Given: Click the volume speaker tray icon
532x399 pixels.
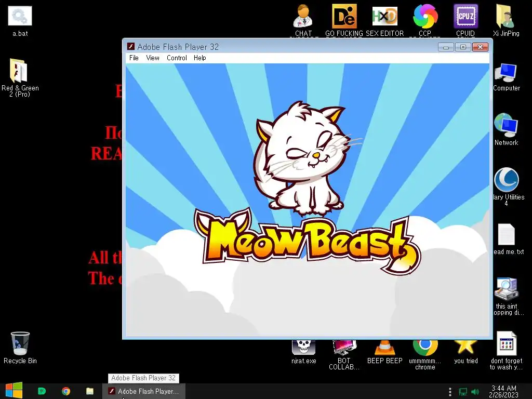Looking at the screenshot, I should pyautogui.click(x=475, y=392).
